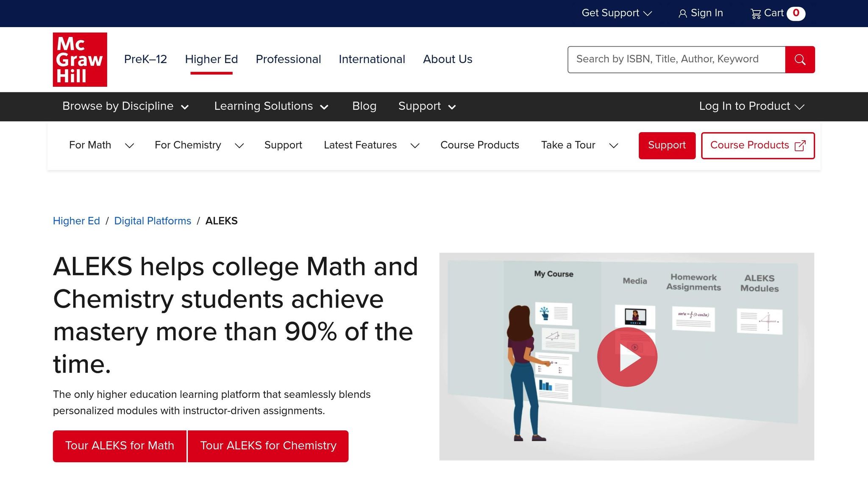This screenshot has width=868, height=488.
Task: Click the Higher Ed breadcrumb link
Action: point(76,221)
